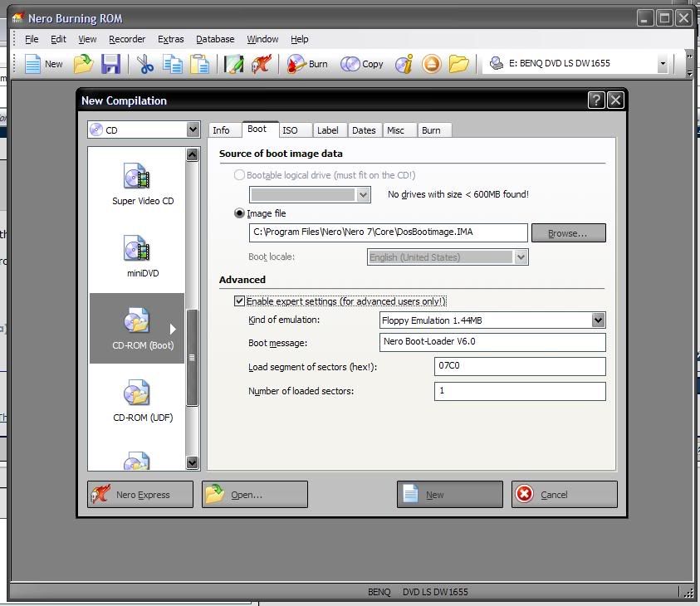Click the Copy disc toolbar button
Viewport: 700px width, 606px height.
coord(361,64)
